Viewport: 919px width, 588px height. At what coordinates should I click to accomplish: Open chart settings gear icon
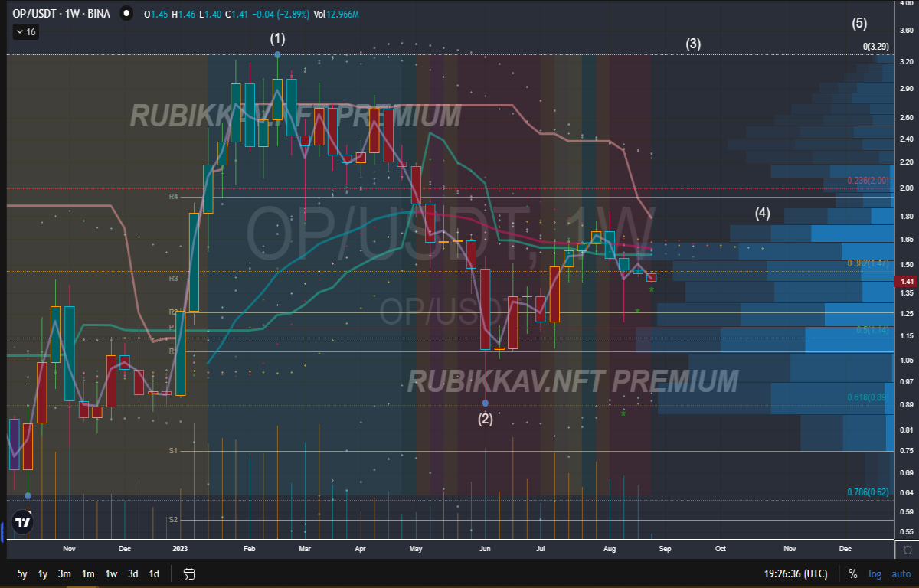tap(907, 550)
